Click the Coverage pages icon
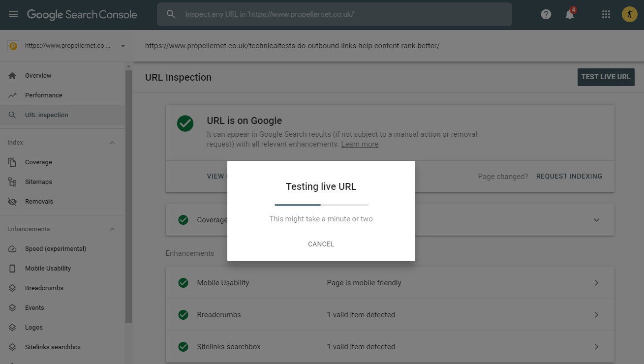 point(13,162)
